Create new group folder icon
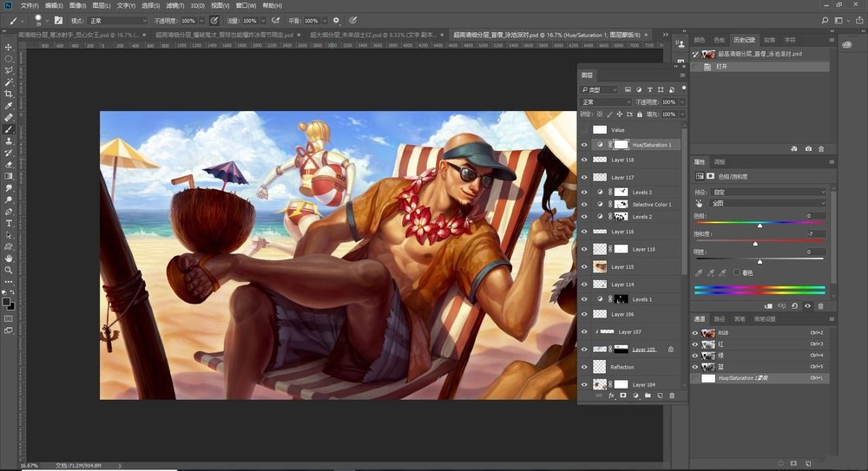The width and height of the screenshot is (868, 471). coord(648,396)
